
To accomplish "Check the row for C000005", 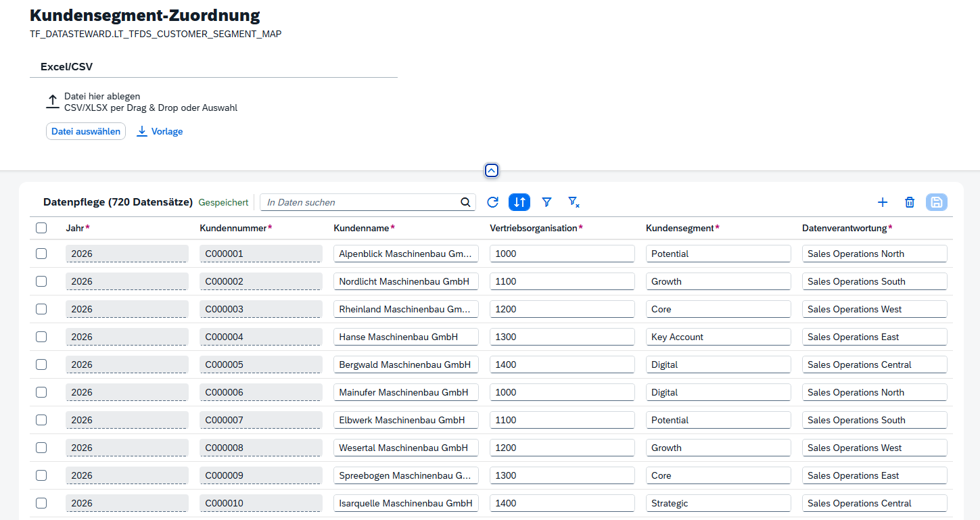I will [x=41, y=364].
